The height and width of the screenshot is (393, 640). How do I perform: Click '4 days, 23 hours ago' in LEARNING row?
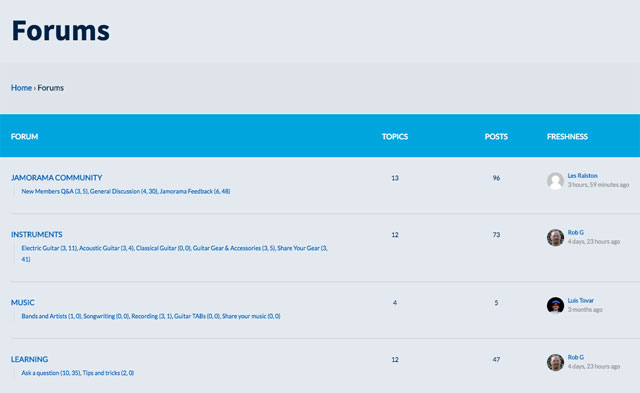[x=593, y=366]
